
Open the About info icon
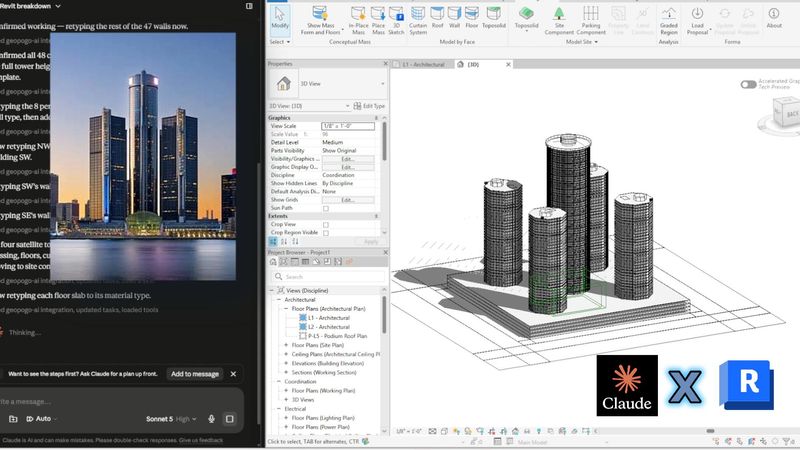point(774,17)
